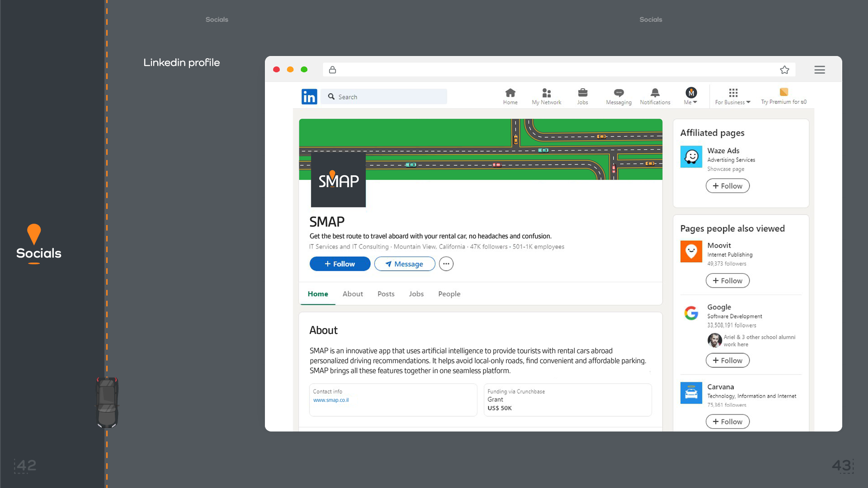
Task: Open the three-dots more options button
Action: (446, 264)
